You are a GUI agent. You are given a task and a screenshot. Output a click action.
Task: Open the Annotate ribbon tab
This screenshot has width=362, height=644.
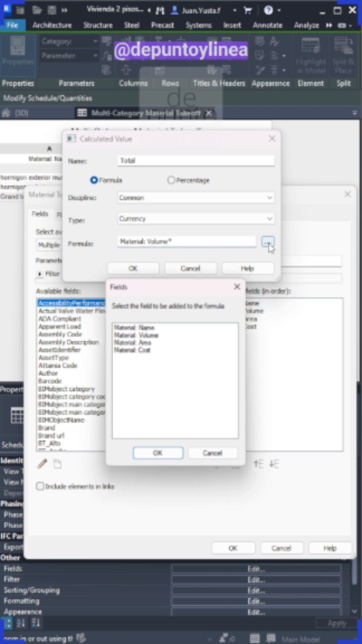(x=267, y=25)
